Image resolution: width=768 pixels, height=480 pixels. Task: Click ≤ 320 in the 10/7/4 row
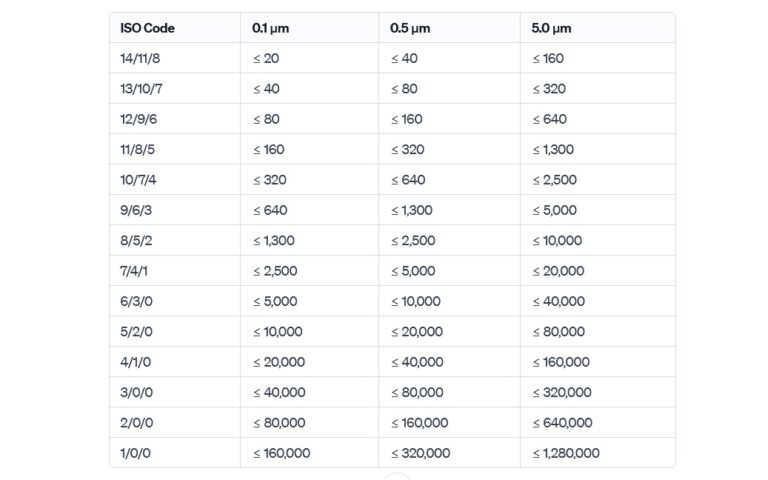269,180
